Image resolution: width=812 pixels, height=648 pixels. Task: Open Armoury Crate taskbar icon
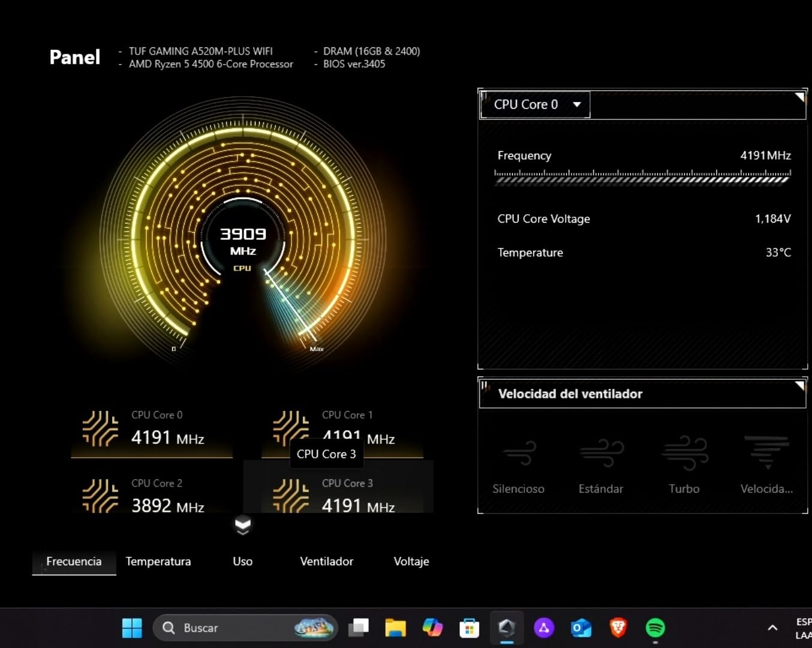click(x=507, y=628)
